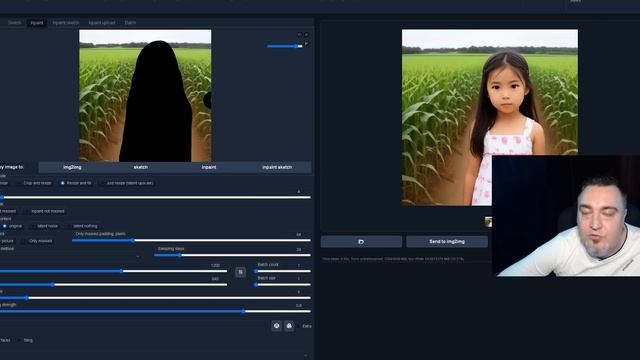Clear the inpaint canvas with the X icon
640x360 pixels.
click(x=307, y=35)
